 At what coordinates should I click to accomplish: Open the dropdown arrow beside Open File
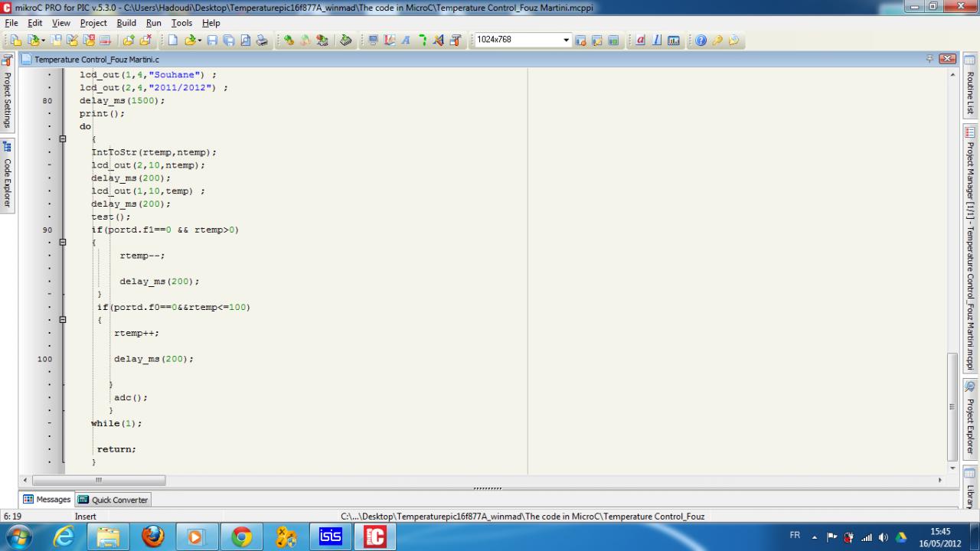[201, 41]
